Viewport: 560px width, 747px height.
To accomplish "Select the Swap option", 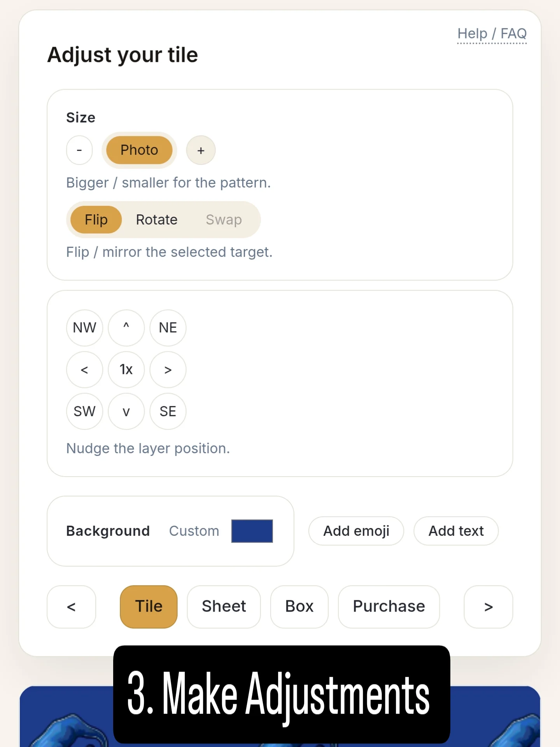I will point(223,219).
